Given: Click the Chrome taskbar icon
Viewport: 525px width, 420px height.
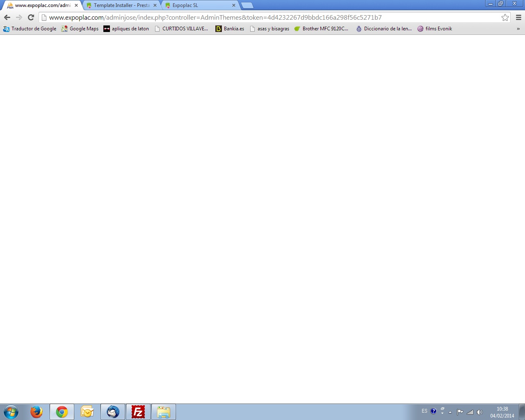Looking at the screenshot, I should pyautogui.click(x=62, y=412).
